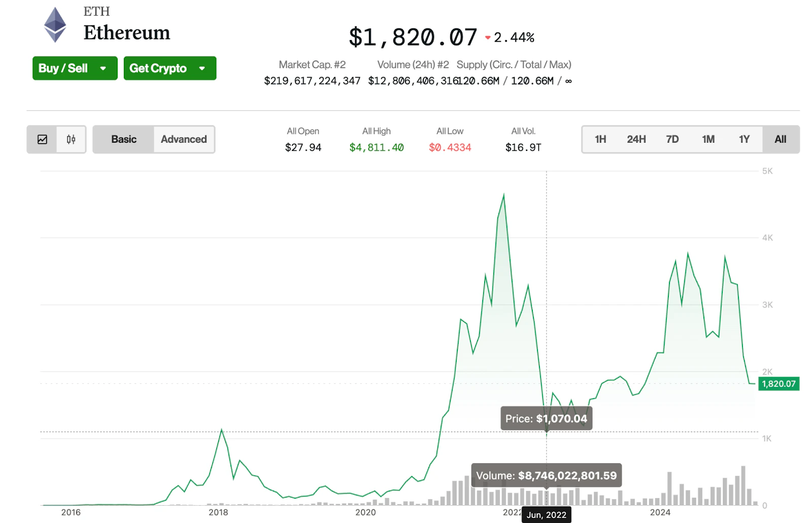
Task: Click the red price decline arrow
Action: click(x=488, y=37)
